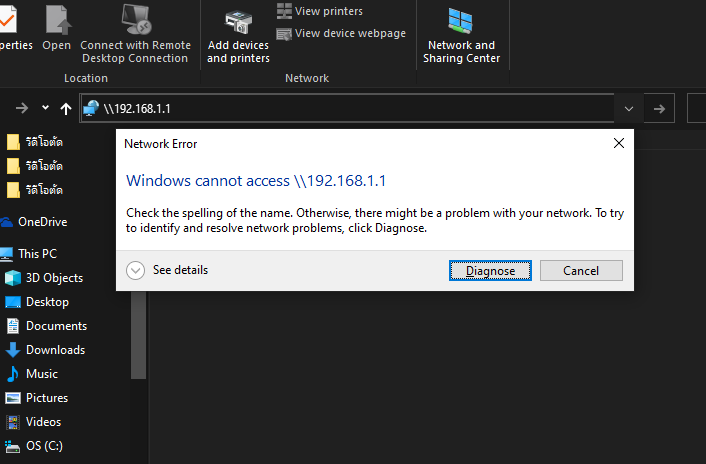This screenshot has height=464, width=706.
Task: Expand See details in the error dialog
Action: point(136,270)
